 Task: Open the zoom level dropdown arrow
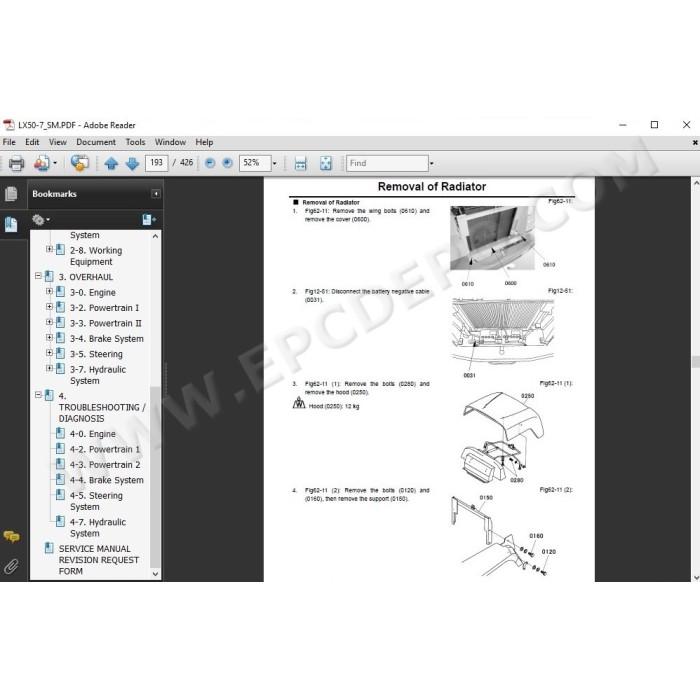point(275,163)
